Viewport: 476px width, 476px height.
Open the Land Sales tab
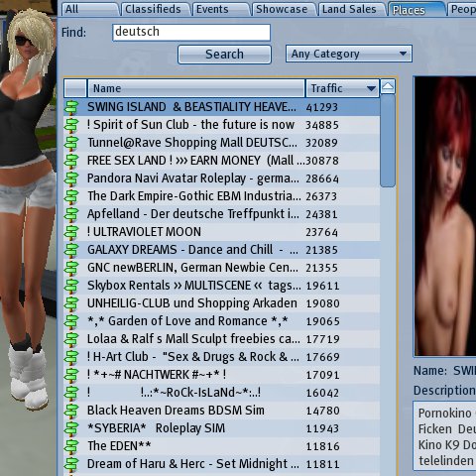[x=350, y=9]
